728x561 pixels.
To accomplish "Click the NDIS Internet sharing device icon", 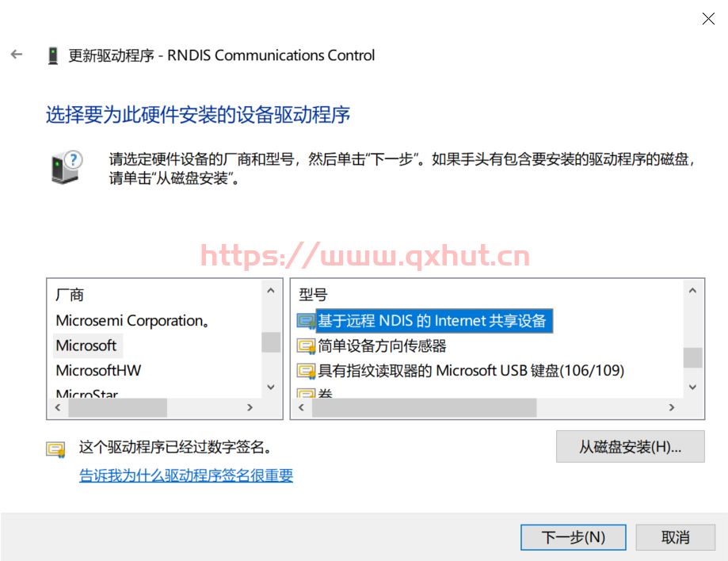I will pyautogui.click(x=306, y=321).
